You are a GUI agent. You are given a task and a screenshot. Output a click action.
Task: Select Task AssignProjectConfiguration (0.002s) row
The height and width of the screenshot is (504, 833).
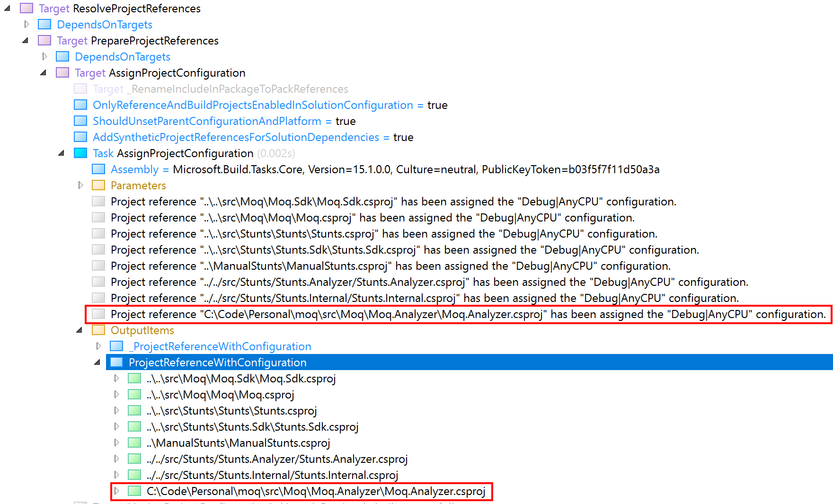tap(194, 153)
